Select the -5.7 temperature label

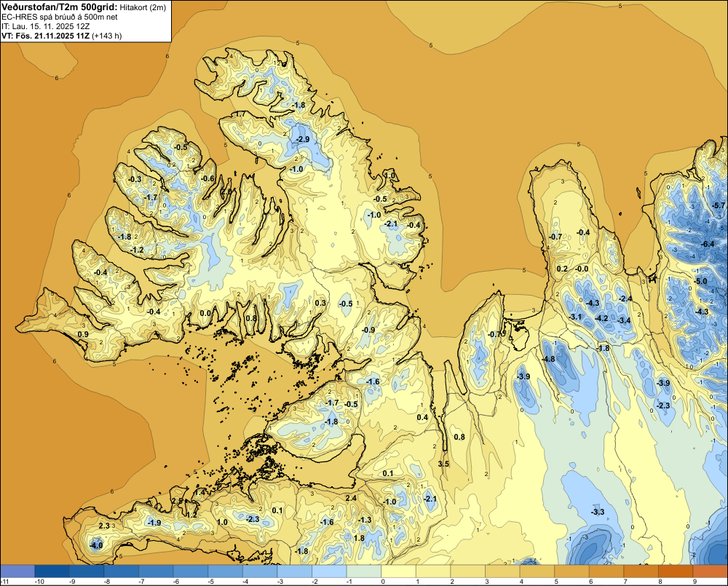719,206
